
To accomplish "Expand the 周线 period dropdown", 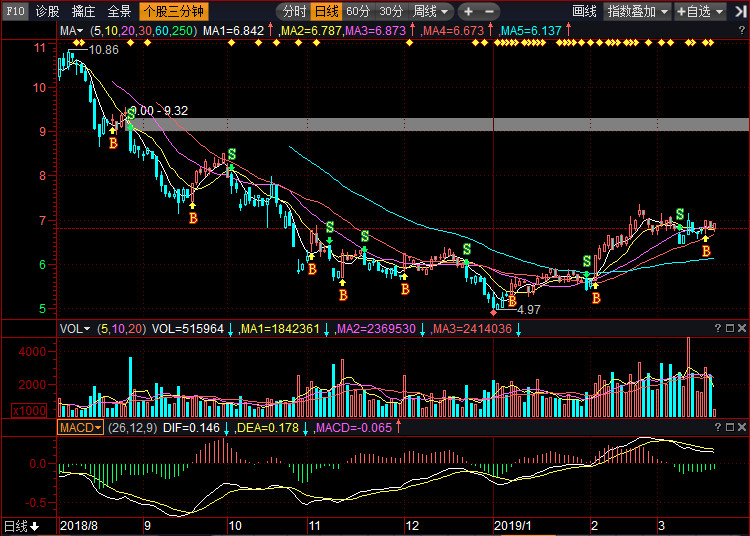I will tap(431, 12).
